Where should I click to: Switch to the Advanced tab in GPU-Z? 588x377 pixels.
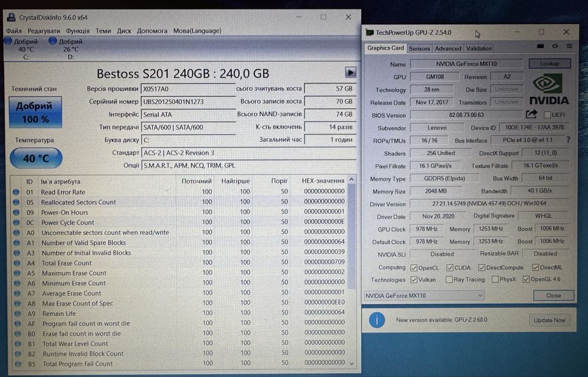click(x=447, y=48)
